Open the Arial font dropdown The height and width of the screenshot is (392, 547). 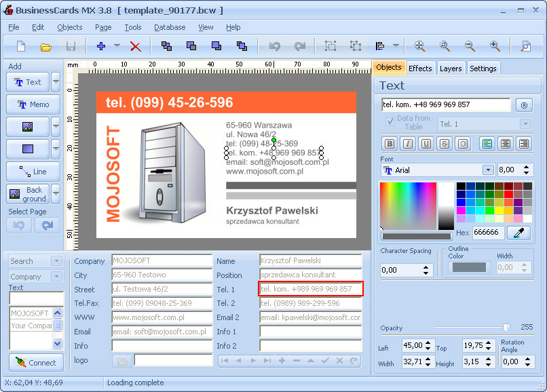click(487, 170)
